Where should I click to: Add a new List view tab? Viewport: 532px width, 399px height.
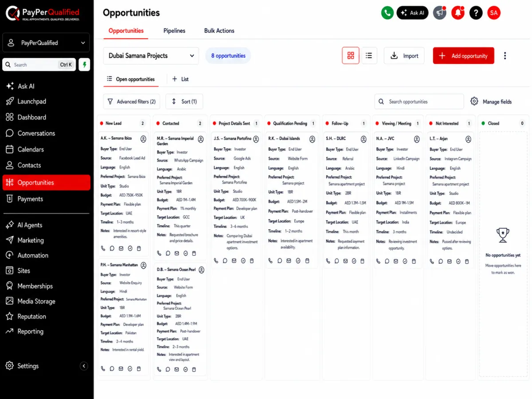coord(180,79)
